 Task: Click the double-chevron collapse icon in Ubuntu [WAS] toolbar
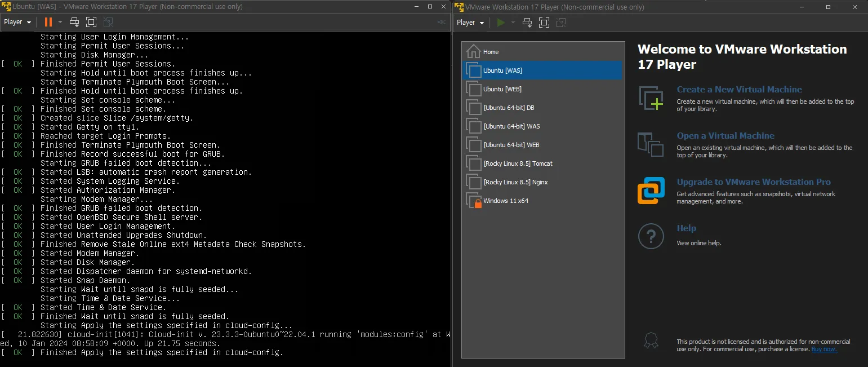coord(441,22)
